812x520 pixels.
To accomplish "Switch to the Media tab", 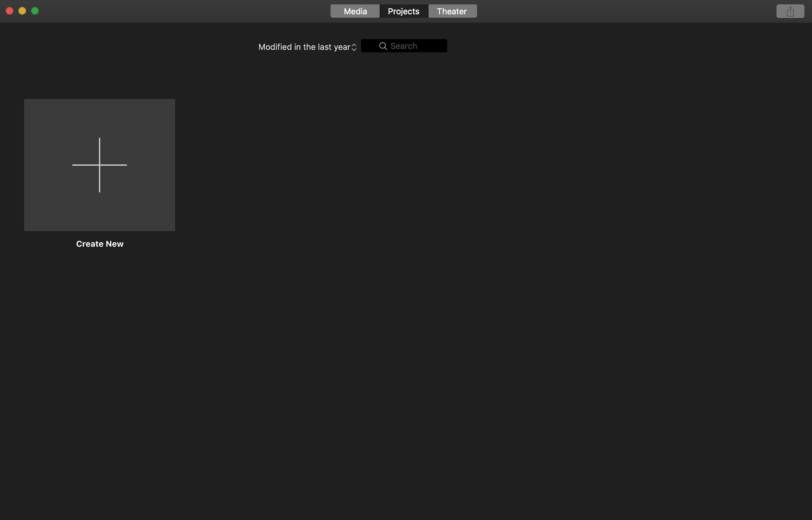I will (x=355, y=11).
